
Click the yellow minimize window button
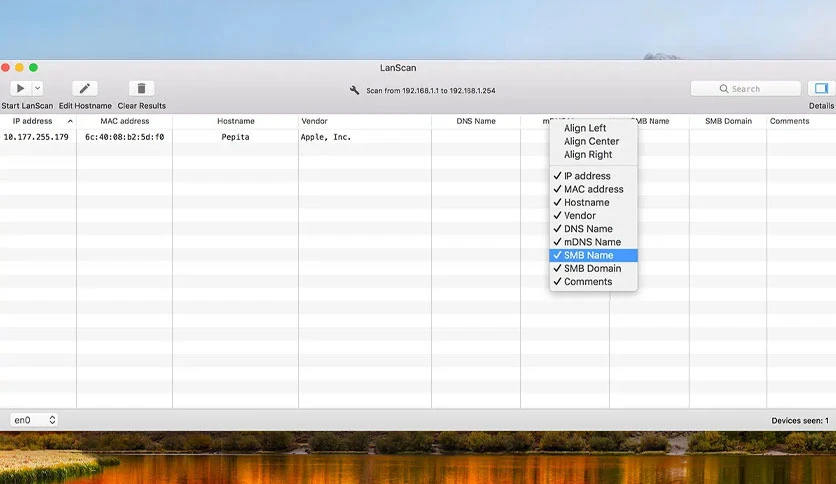tap(19, 67)
